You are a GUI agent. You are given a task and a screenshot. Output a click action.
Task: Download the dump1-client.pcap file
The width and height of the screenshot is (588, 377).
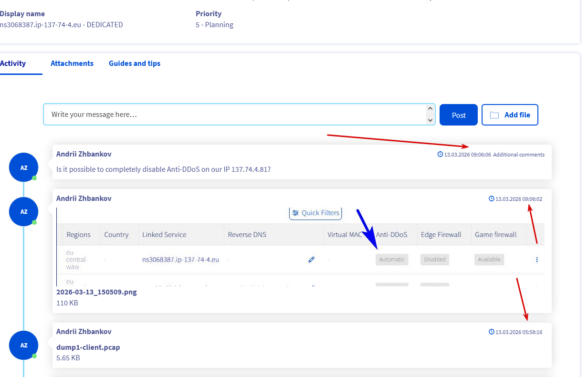tap(88, 347)
